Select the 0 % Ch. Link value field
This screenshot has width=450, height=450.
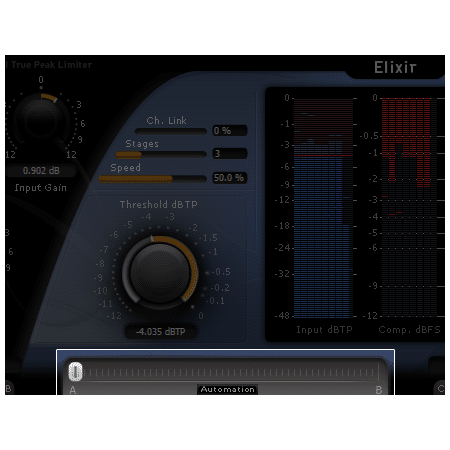click(230, 131)
